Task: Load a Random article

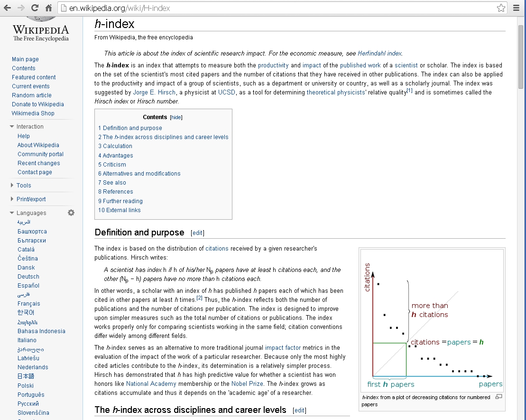Action: point(31,95)
